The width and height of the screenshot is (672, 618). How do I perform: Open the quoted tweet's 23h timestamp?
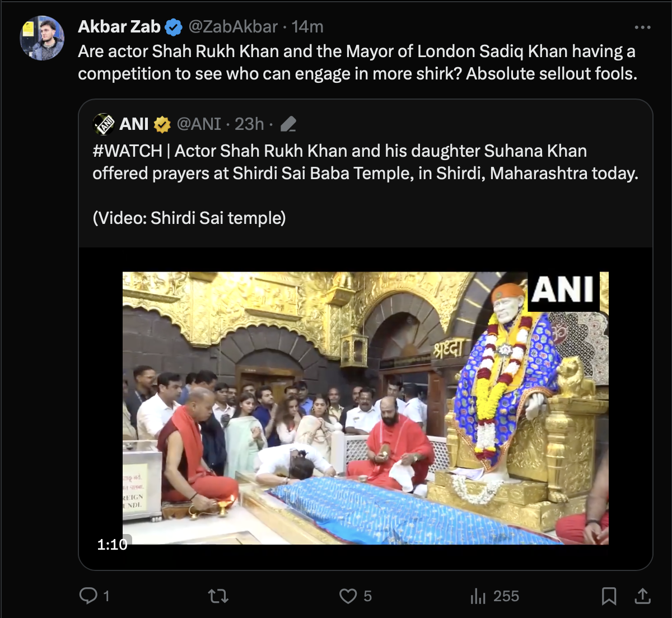[249, 124]
